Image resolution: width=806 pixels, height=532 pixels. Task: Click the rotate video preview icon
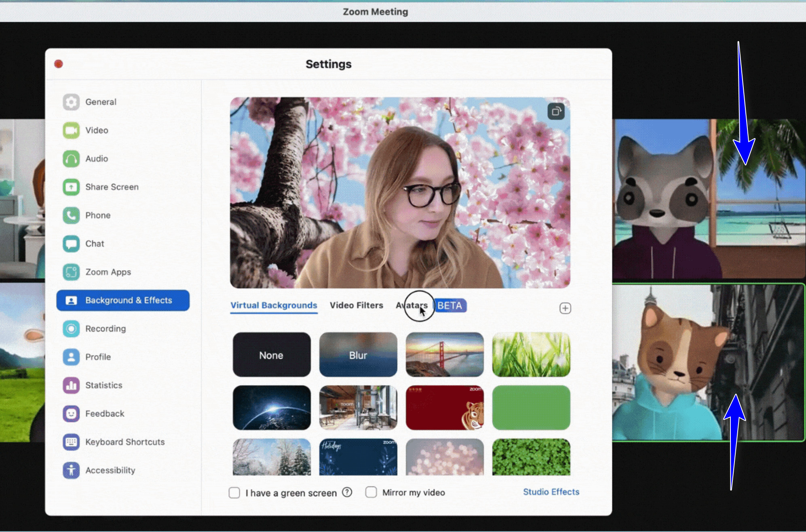(556, 111)
